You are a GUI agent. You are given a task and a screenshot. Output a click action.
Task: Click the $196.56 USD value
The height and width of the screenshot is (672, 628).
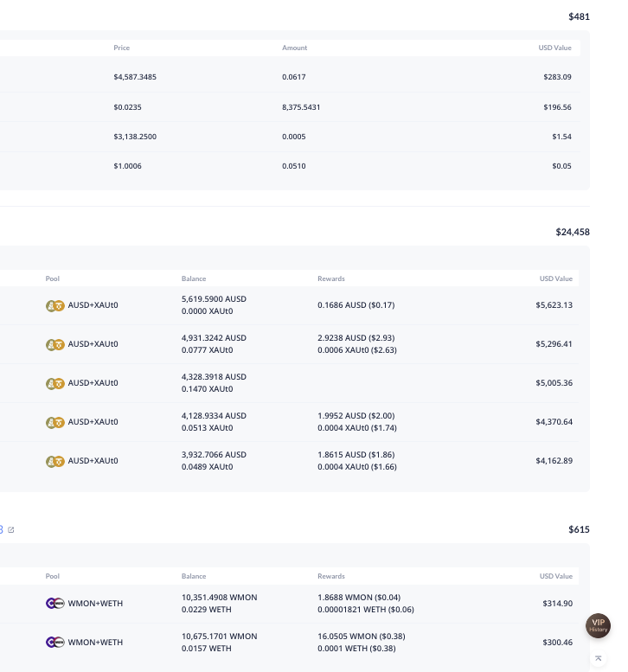pyautogui.click(x=557, y=107)
